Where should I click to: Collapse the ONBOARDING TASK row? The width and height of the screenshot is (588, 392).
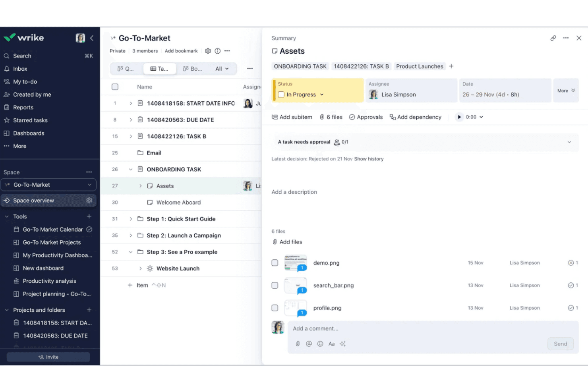tap(131, 170)
